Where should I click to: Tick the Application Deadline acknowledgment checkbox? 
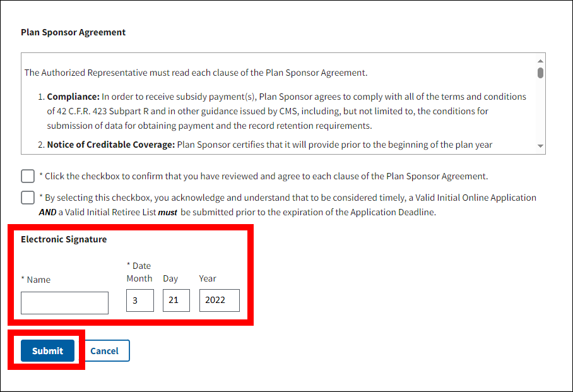28,198
